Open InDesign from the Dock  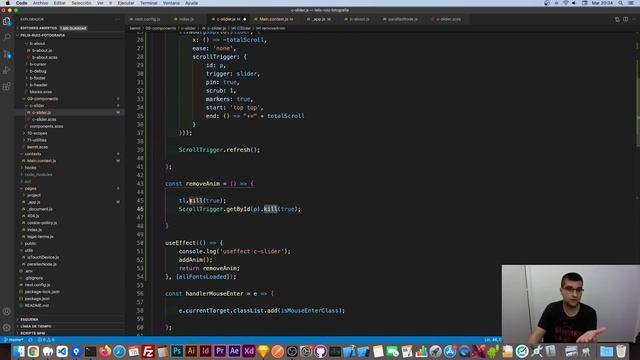click(205, 351)
